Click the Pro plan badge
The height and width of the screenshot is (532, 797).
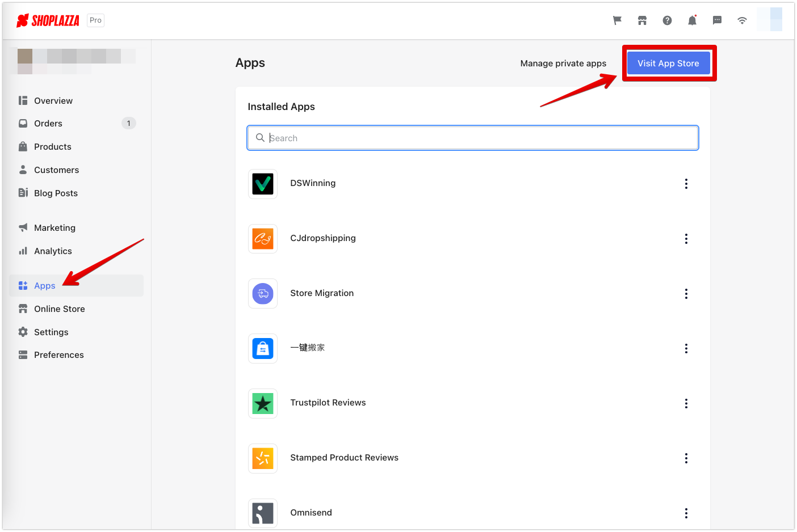[95, 20]
